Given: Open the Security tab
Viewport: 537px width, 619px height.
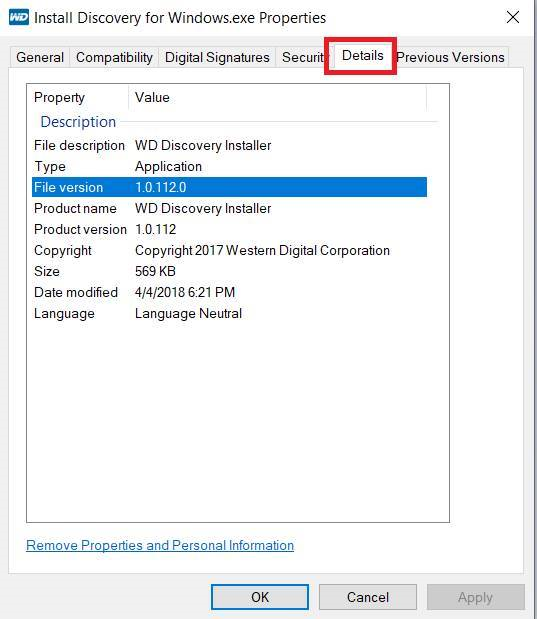Looking at the screenshot, I should pyautogui.click(x=302, y=57).
